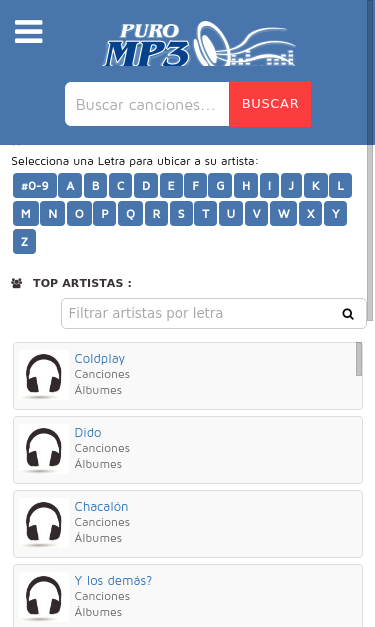Open Álbumes under Chacalón
375x627 pixels.
98,538
